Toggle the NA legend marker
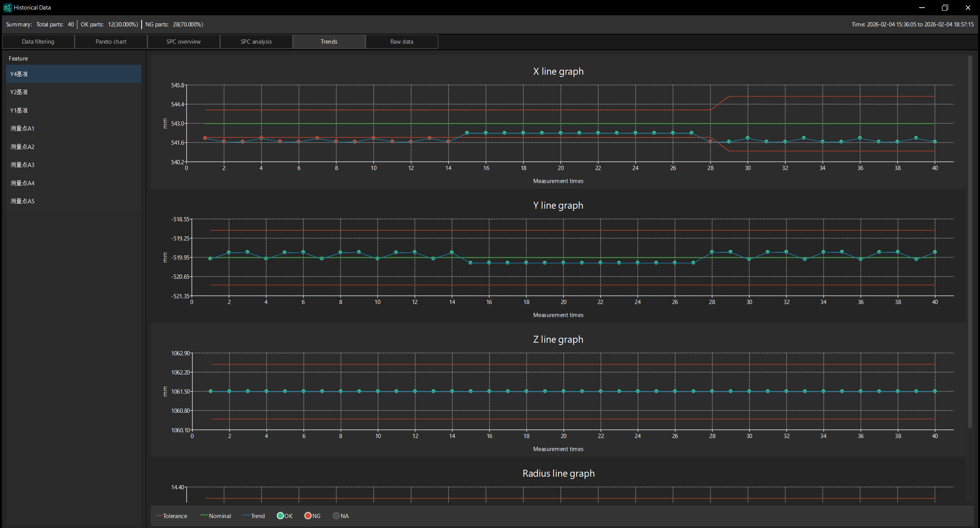Screen dimensions: 980x528 [336, 516]
